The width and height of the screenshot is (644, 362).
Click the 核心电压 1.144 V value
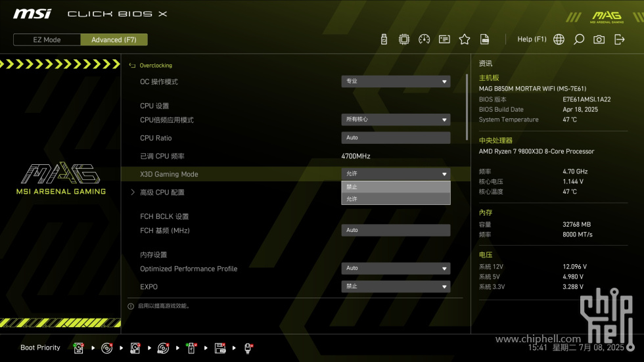pyautogui.click(x=573, y=181)
